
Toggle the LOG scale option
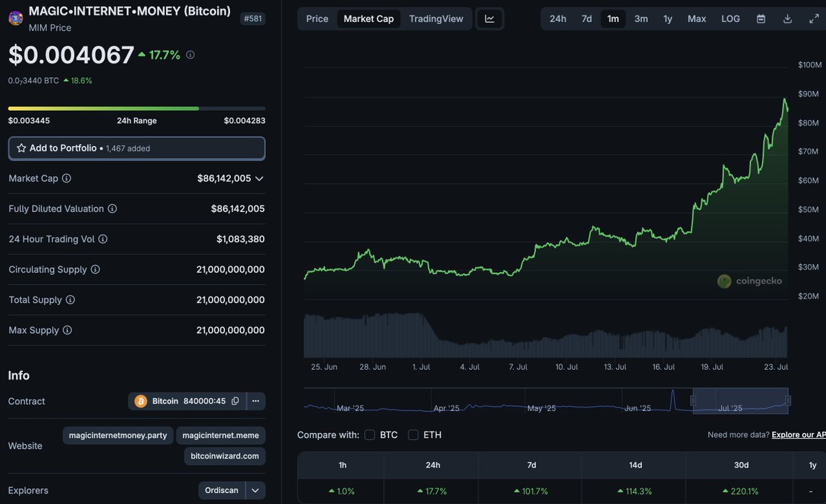(x=730, y=19)
